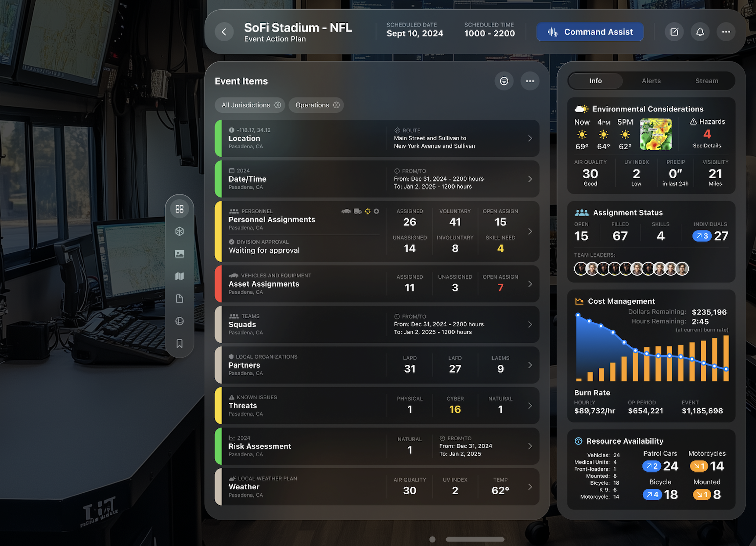This screenshot has height=546, width=756.
Task: Click Dollars Remaining $235,196 value
Action: pos(709,312)
